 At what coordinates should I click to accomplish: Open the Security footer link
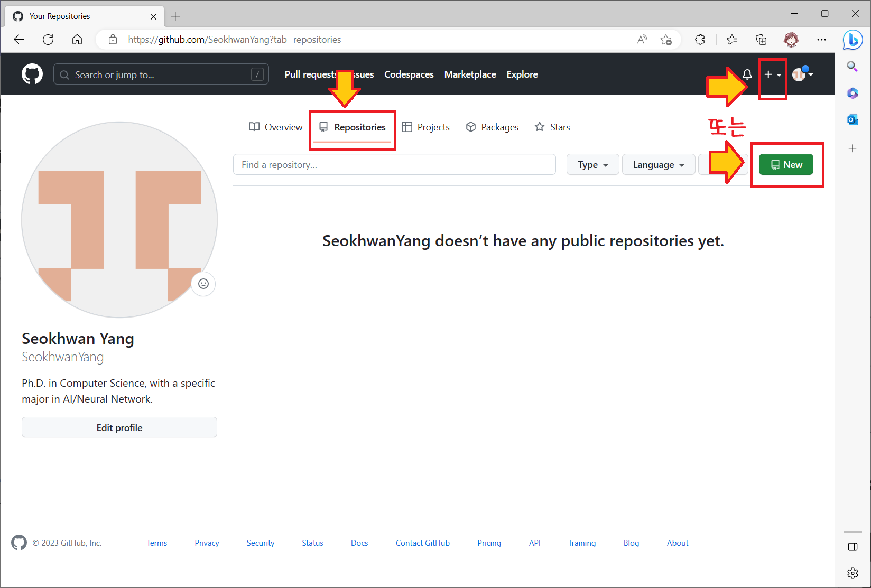point(261,543)
